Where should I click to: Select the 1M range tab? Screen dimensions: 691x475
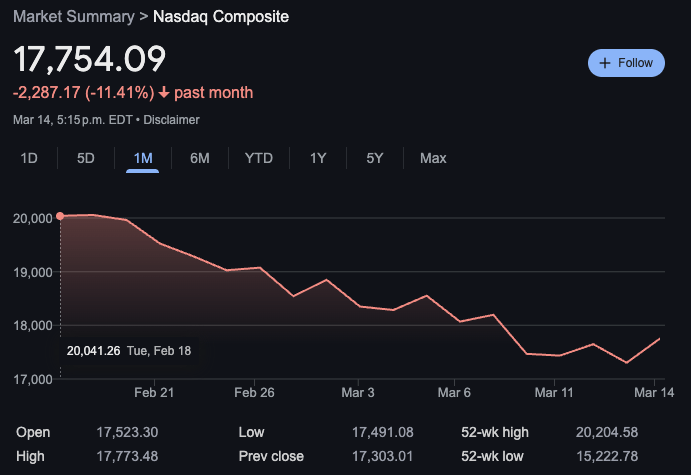point(143,158)
